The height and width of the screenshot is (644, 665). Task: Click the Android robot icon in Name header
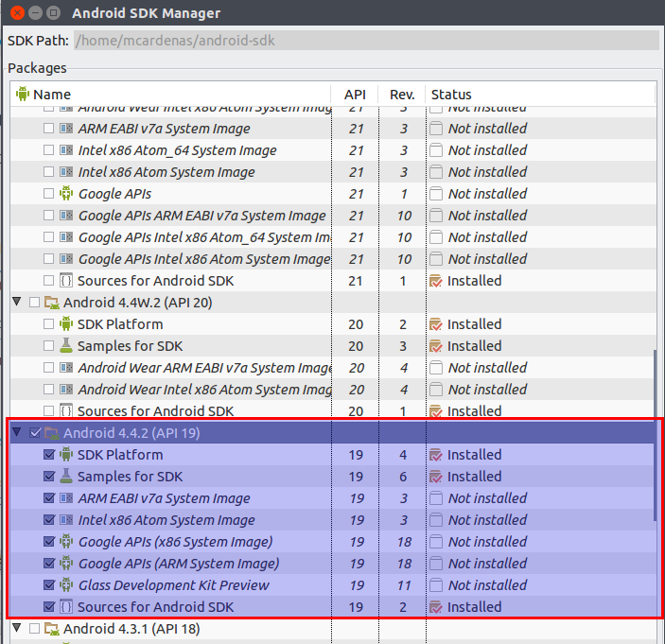tap(23, 94)
